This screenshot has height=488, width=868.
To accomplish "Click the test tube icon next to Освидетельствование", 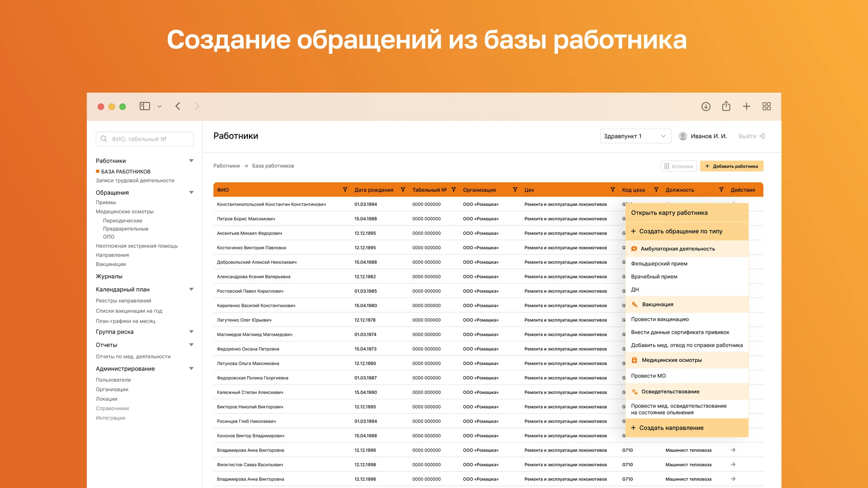I will click(x=635, y=391).
